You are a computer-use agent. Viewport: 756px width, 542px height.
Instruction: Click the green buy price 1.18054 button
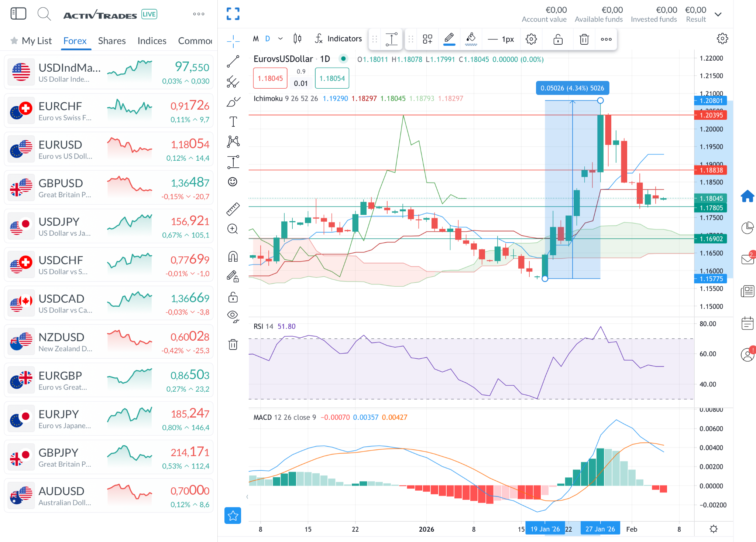332,78
